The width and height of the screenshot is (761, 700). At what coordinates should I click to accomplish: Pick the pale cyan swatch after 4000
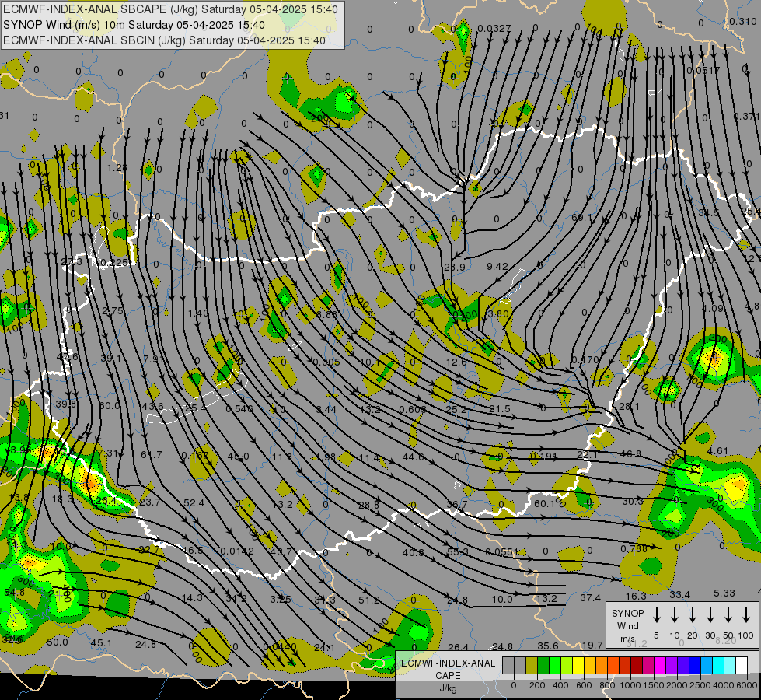730,666
